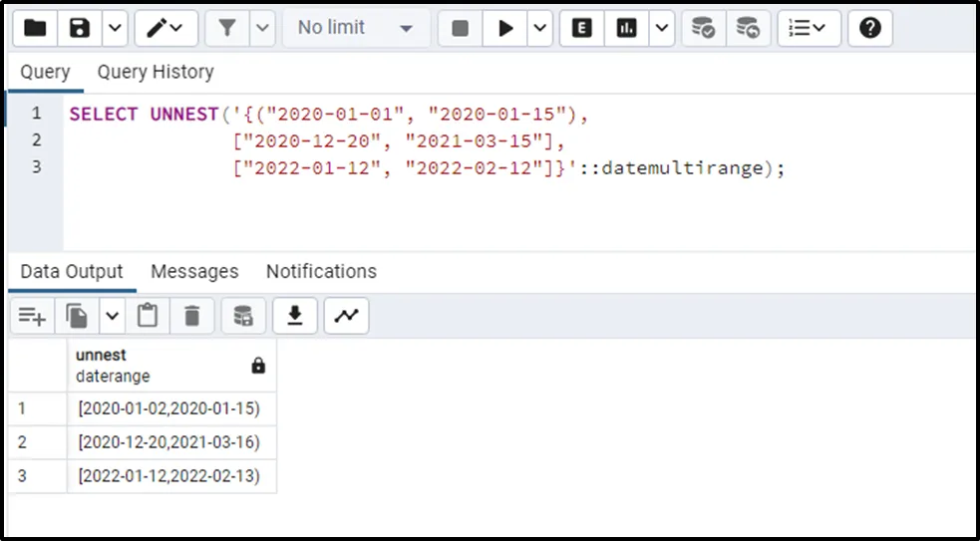Click the Commit database icon
This screenshot has width=980, height=541.
[703, 28]
